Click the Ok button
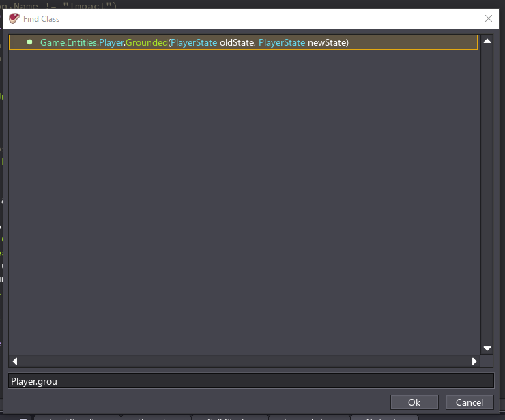The height and width of the screenshot is (420, 505). point(414,402)
